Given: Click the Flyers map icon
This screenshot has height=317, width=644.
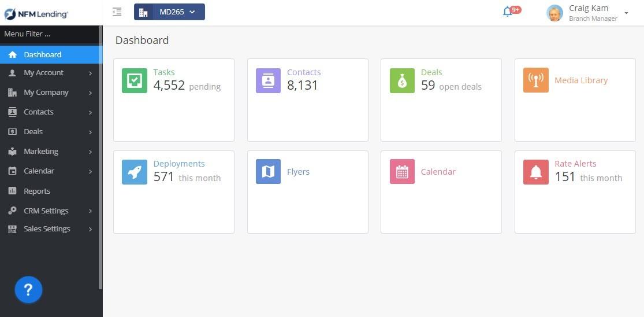Looking at the screenshot, I should point(268,171).
